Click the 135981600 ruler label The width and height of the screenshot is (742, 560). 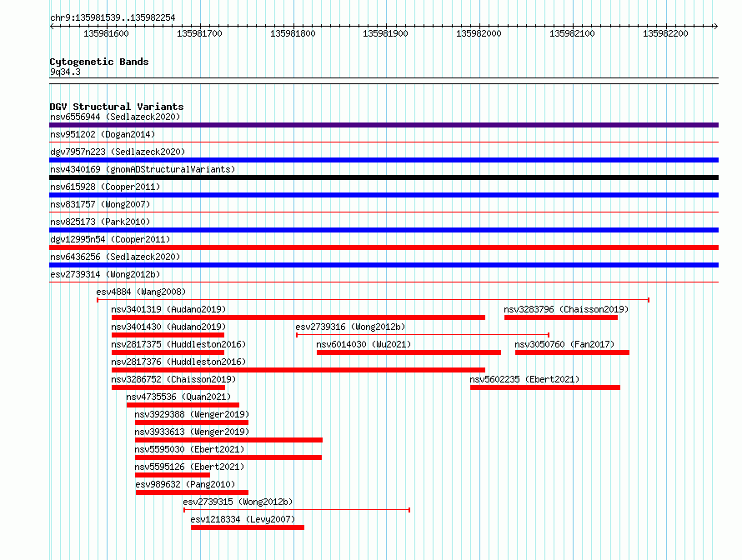(106, 33)
